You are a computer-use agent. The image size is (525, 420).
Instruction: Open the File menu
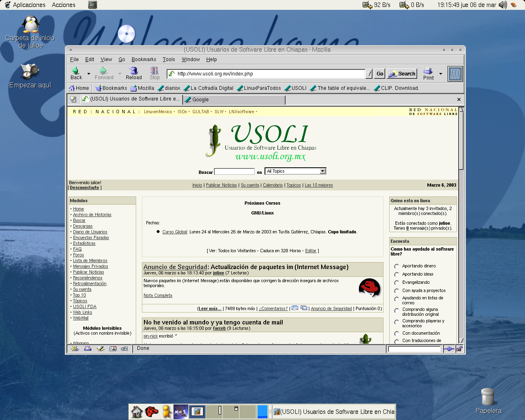click(74, 59)
